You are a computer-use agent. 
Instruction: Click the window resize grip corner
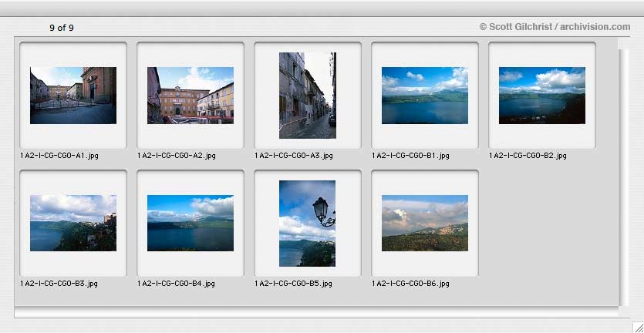tap(638, 327)
